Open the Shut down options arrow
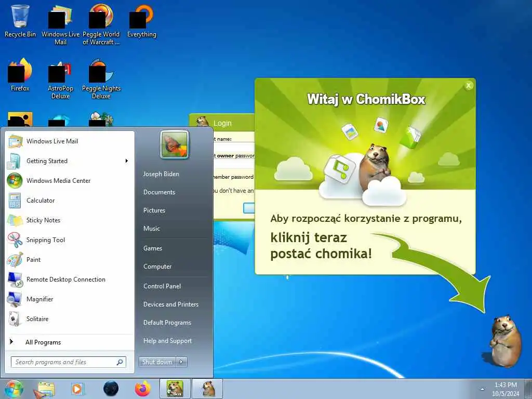532x399 pixels. click(181, 362)
